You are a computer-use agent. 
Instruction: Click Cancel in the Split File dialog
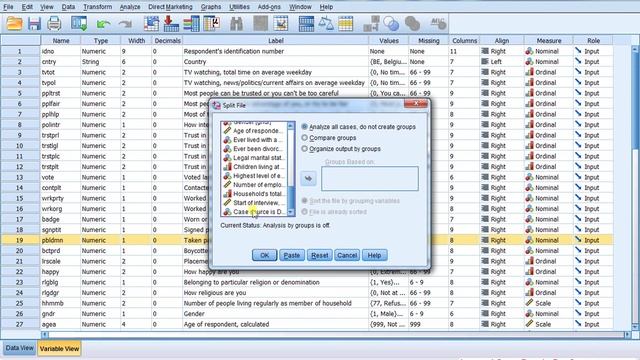[x=347, y=255]
